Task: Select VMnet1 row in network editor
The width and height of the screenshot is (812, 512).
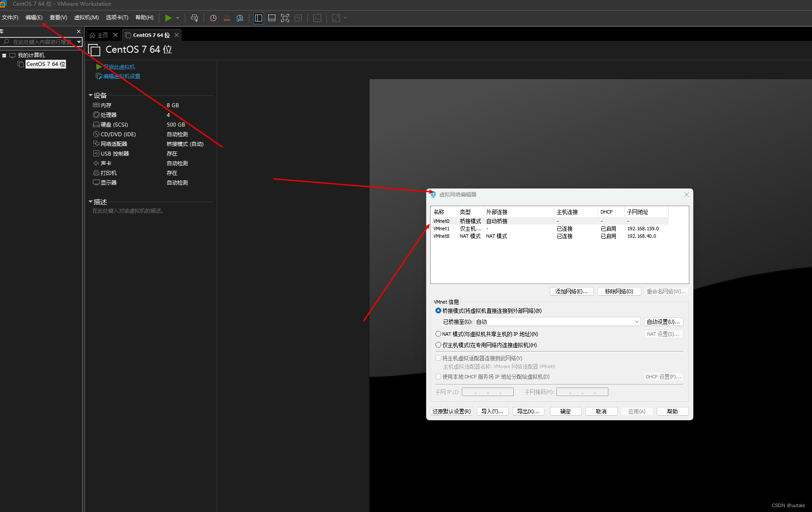Action: [x=550, y=229]
